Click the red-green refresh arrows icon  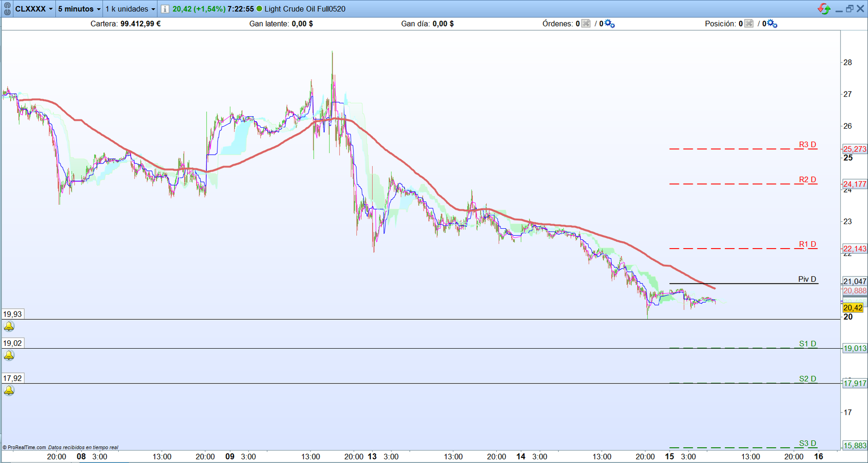tap(824, 9)
